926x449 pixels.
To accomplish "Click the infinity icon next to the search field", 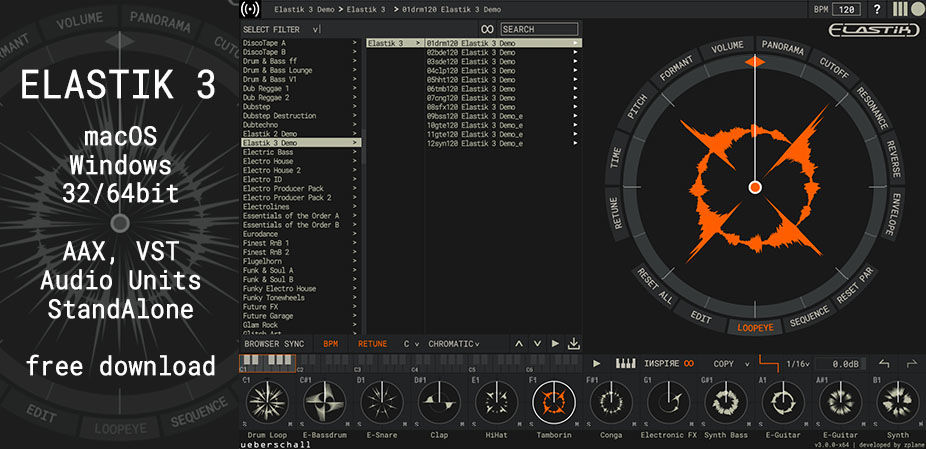I will click(x=487, y=29).
